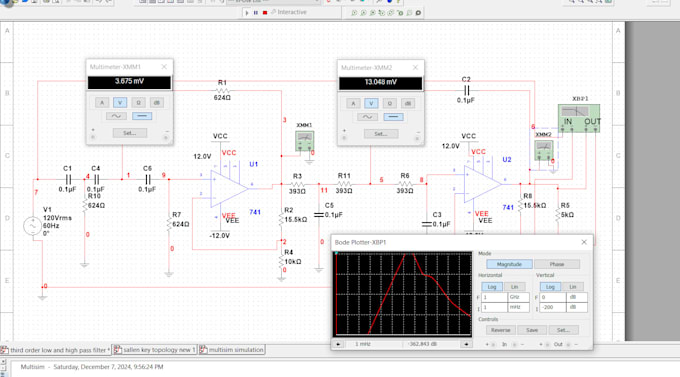
Task: Click the vertical initial value -200 field
Action: click(552, 307)
